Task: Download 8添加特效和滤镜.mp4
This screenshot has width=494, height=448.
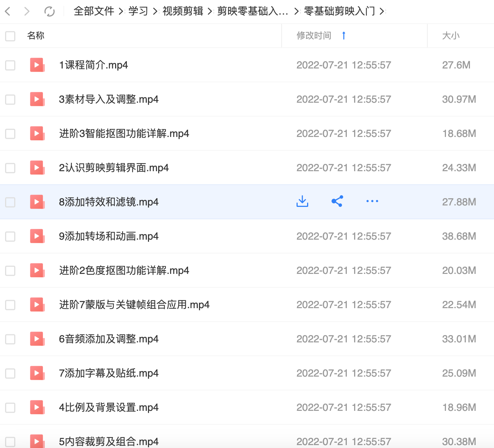Action: click(x=302, y=201)
